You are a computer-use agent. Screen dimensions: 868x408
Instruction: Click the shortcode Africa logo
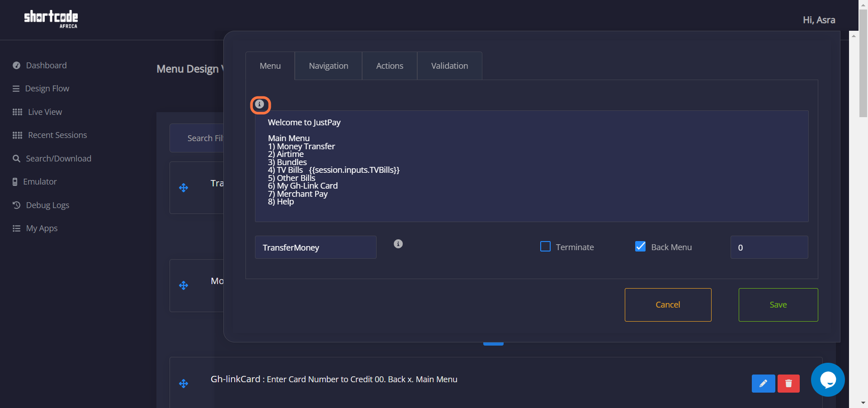click(51, 19)
